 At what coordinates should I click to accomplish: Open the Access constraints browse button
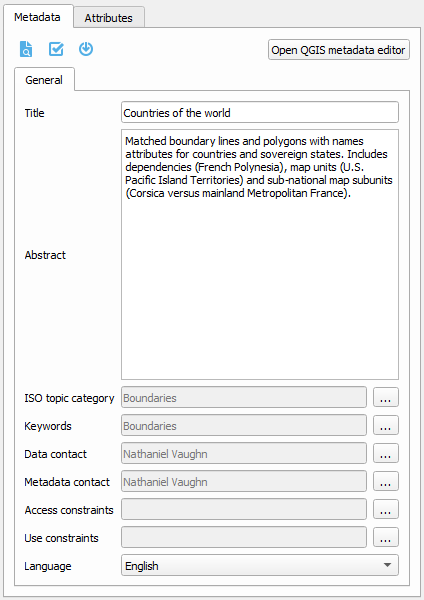point(386,509)
